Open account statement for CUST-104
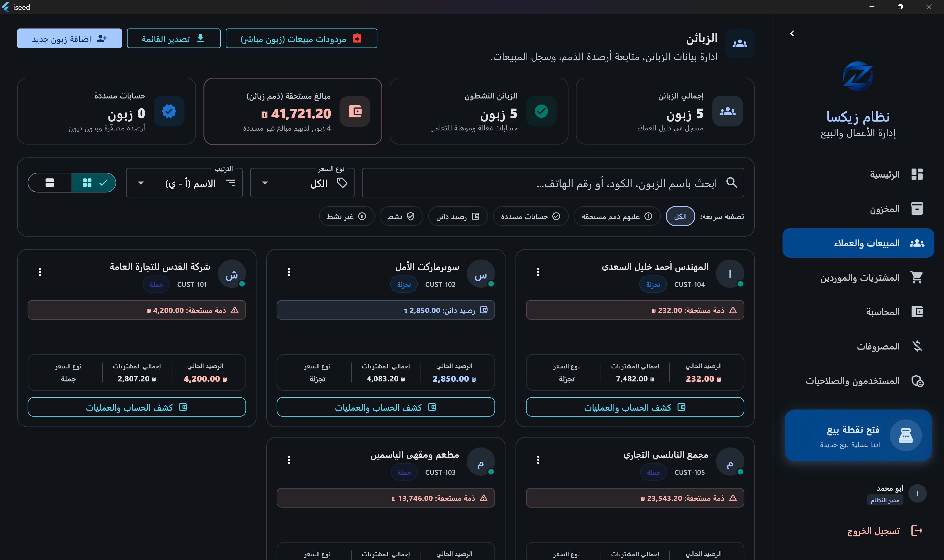 pyautogui.click(x=635, y=407)
